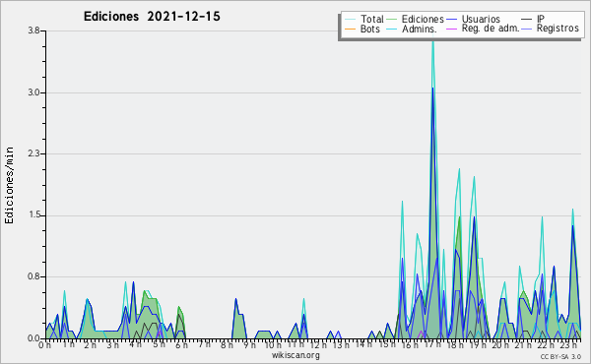This screenshot has height=364, width=591.
Task: Click the Bots orange legend line
Action: coord(350,29)
